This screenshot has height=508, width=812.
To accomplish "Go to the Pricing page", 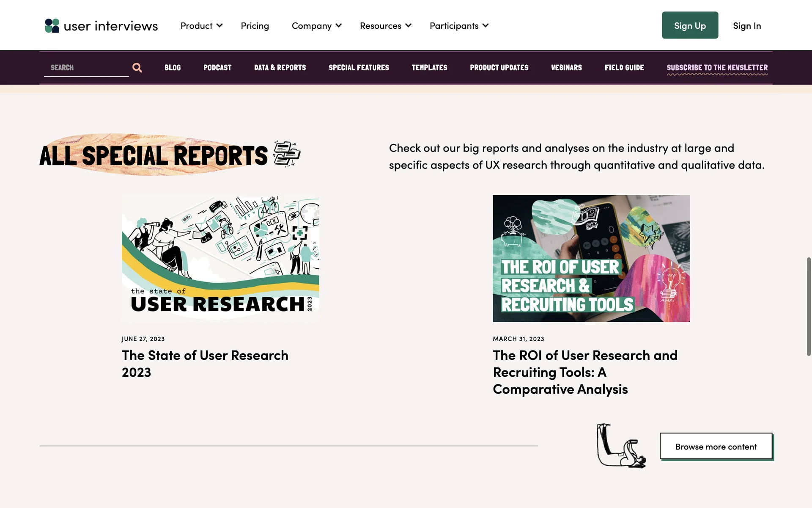I will pyautogui.click(x=255, y=26).
